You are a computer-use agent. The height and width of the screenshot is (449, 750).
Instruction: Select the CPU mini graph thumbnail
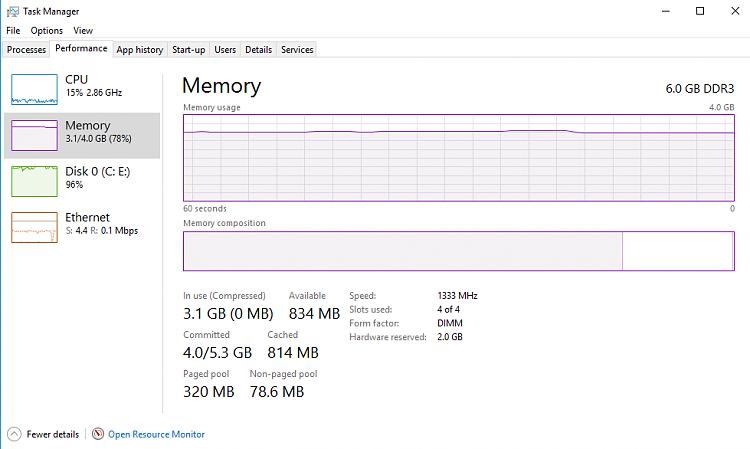click(x=34, y=89)
